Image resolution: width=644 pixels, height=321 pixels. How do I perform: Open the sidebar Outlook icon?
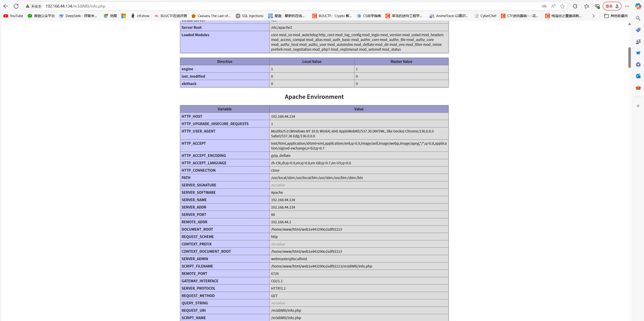coord(638,76)
